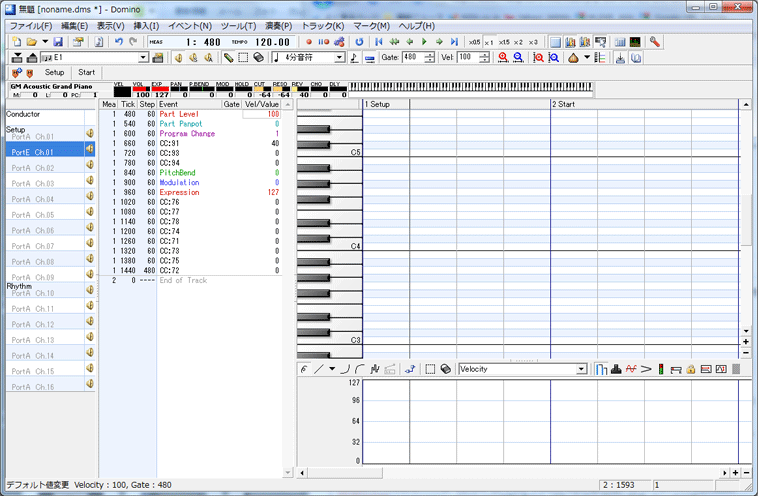Click the Save file icon
This screenshot has width=758, height=496.
(x=58, y=42)
